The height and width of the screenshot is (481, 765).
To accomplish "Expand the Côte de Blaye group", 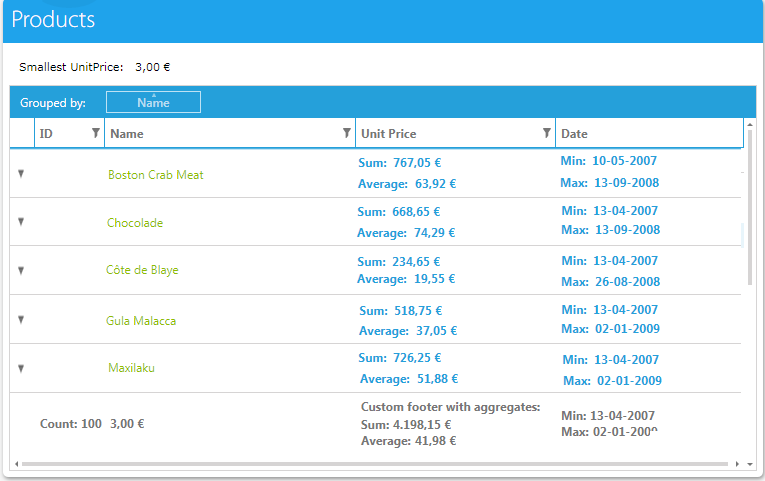I will coord(21,271).
